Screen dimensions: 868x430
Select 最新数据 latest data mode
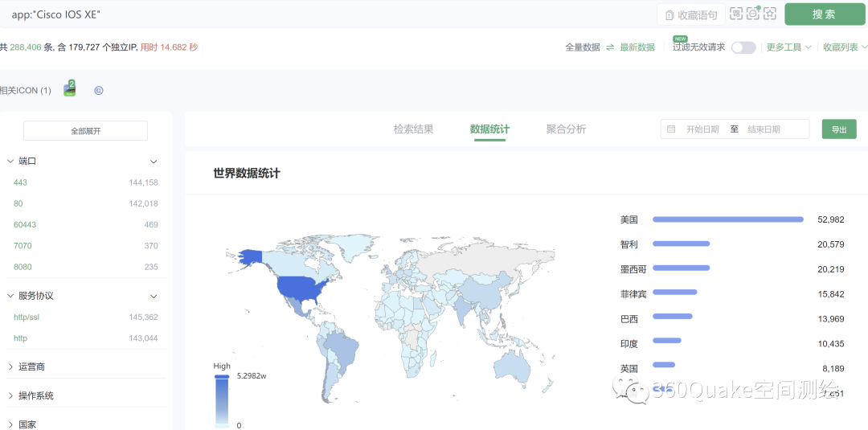[x=637, y=47]
